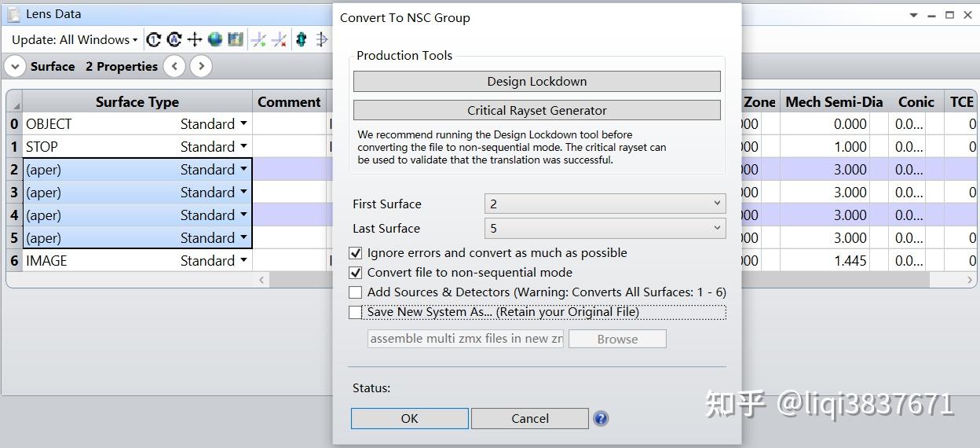
Task: Click the crosshair move icon in toolbar
Action: pos(195,39)
